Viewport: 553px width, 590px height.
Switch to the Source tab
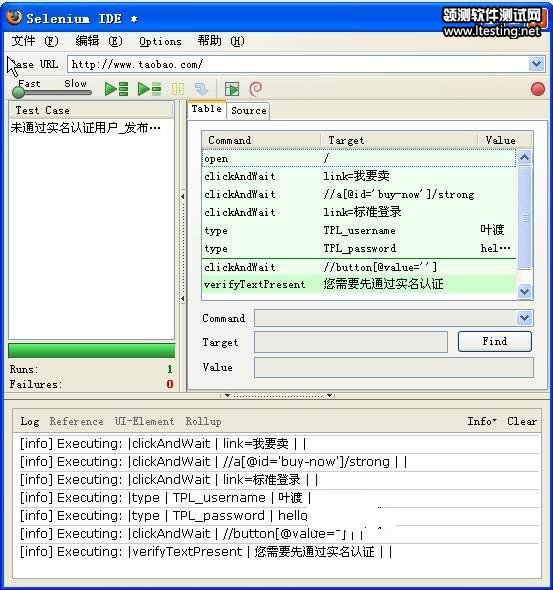tap(249, 111)
